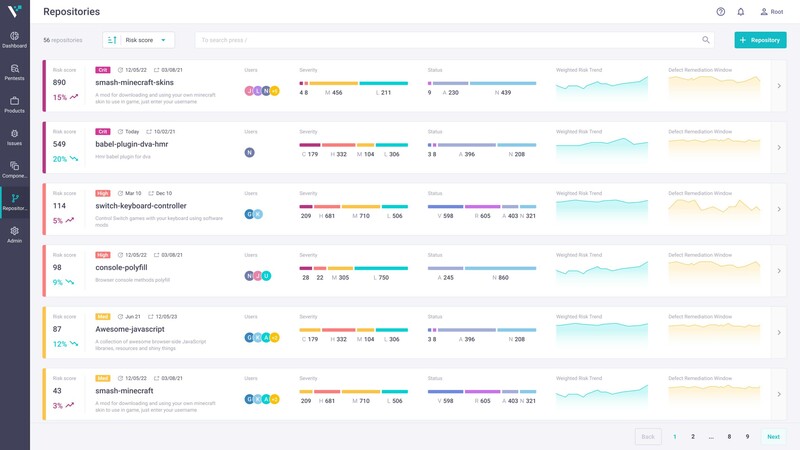This screenshot has width=800, height=450.
Task: Toggle the sort order icon beside Risk score
Action: [x=112, y=40]
